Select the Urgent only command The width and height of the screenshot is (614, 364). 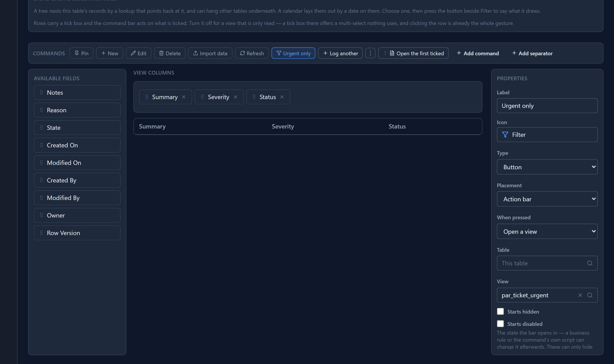293,53
